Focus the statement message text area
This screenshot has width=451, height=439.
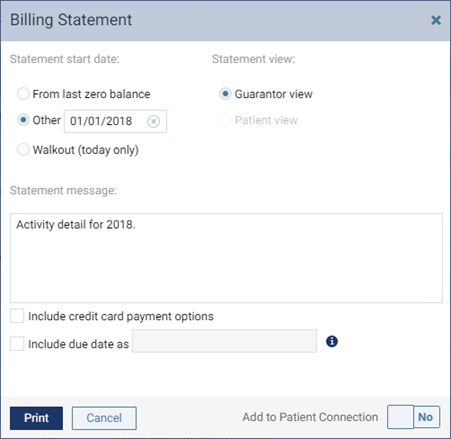[226, 258]
